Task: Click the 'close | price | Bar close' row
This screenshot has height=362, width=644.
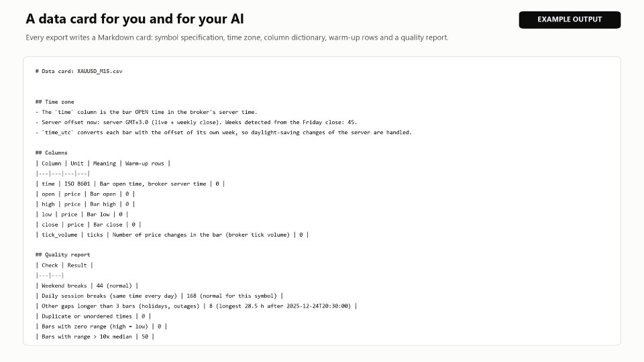Action: pyautogui.click(x=89, y=225)
